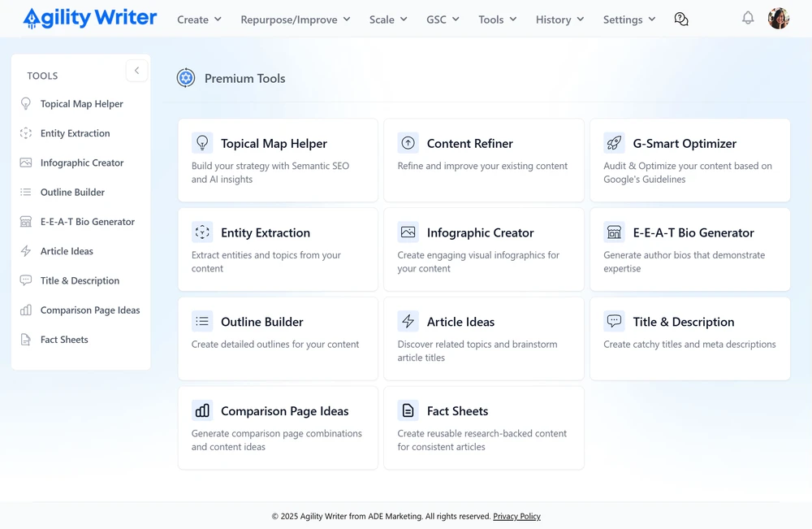This screenshot has width=812, height=529.
Task: Click the Premium Tools header icon
Action: pyautogui.click(x=186, y=78)
